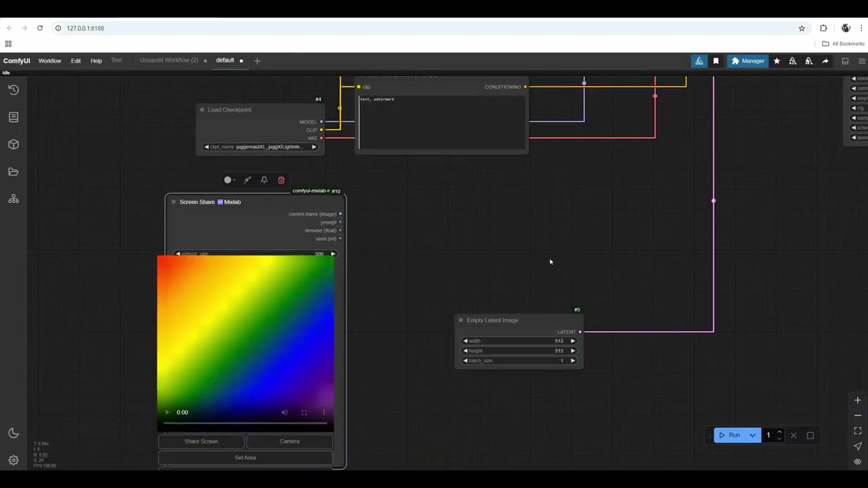868x488 pixels.
Task: Clear pending queue square icon
Action: click(810, 435)
